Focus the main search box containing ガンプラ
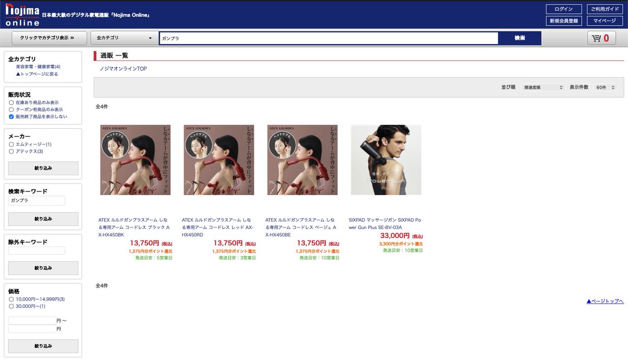 point(329,38)
